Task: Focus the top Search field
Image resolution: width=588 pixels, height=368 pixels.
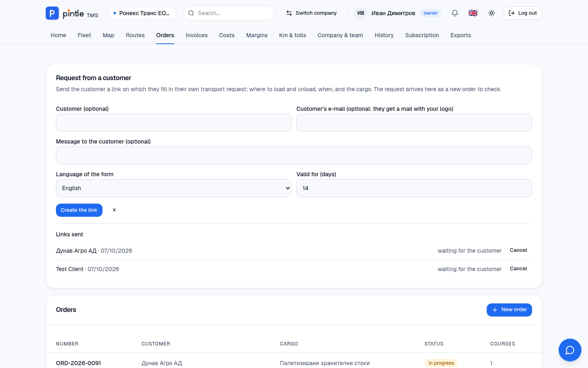Action: pos(229,13)
